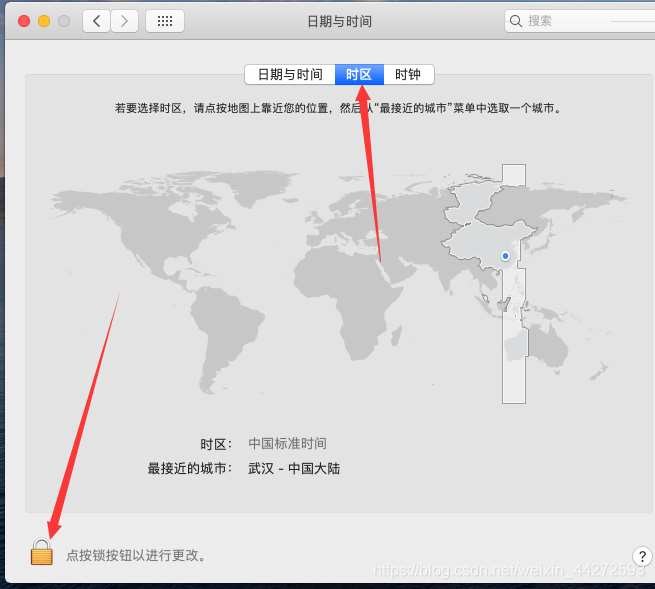Select the 时区 tab
Screen dimensions: 655x589
point(359,75)
